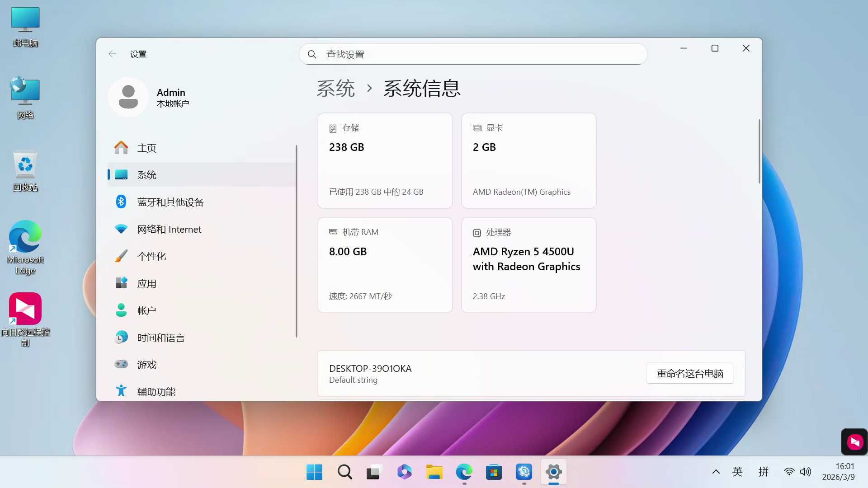Open Accessibility settings
This screenshot has height=488, width=868.
point(156,391)
